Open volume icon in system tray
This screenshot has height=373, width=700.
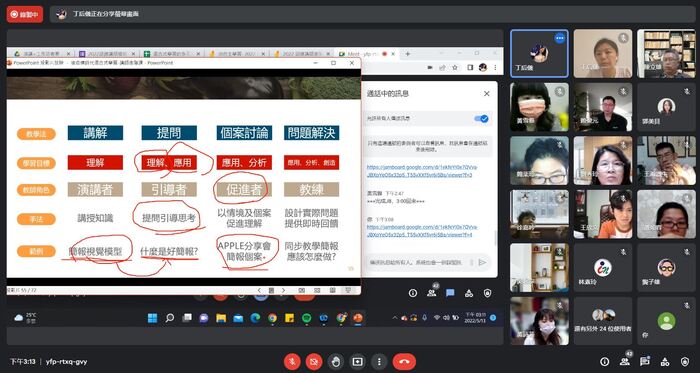[446, 318]
